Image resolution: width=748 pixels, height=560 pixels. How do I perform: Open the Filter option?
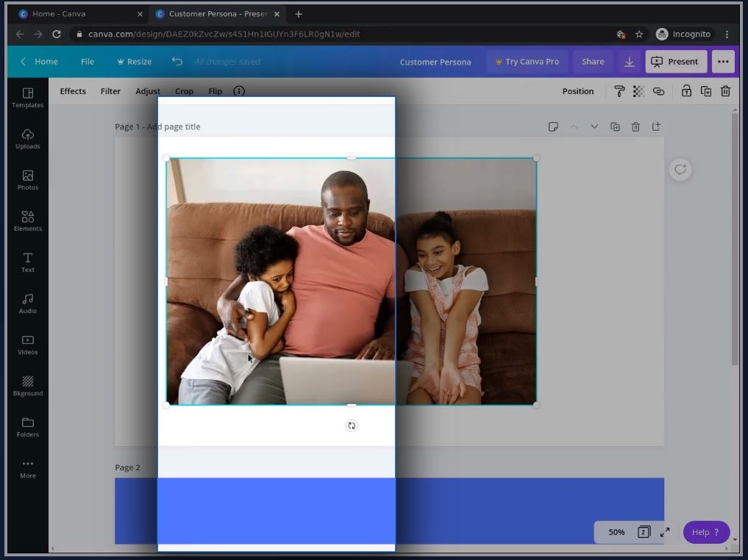tap(110, 91)
